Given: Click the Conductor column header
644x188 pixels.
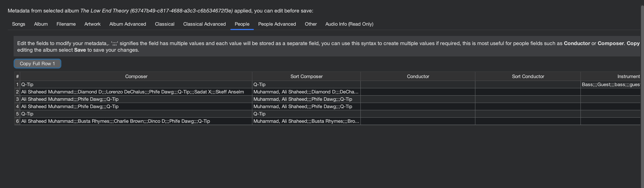Looking at the screenshot, I should pyautogui.click(x=418, y=76).
